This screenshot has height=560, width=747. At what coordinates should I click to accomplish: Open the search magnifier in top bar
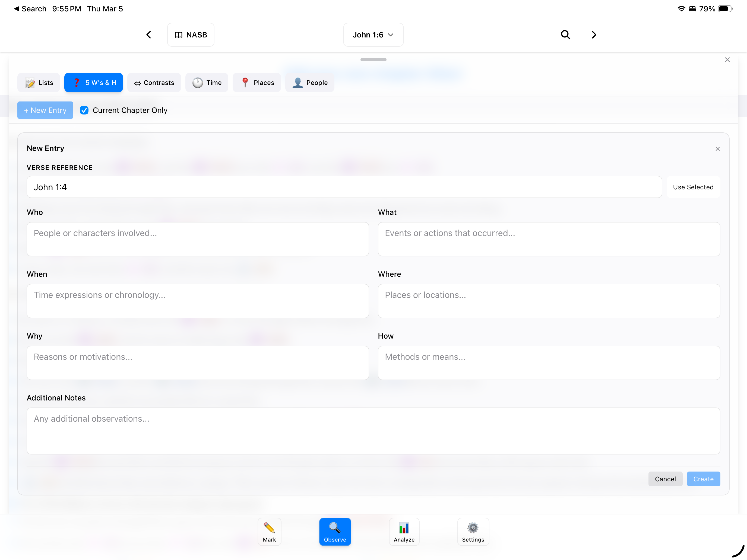[565, 35]
